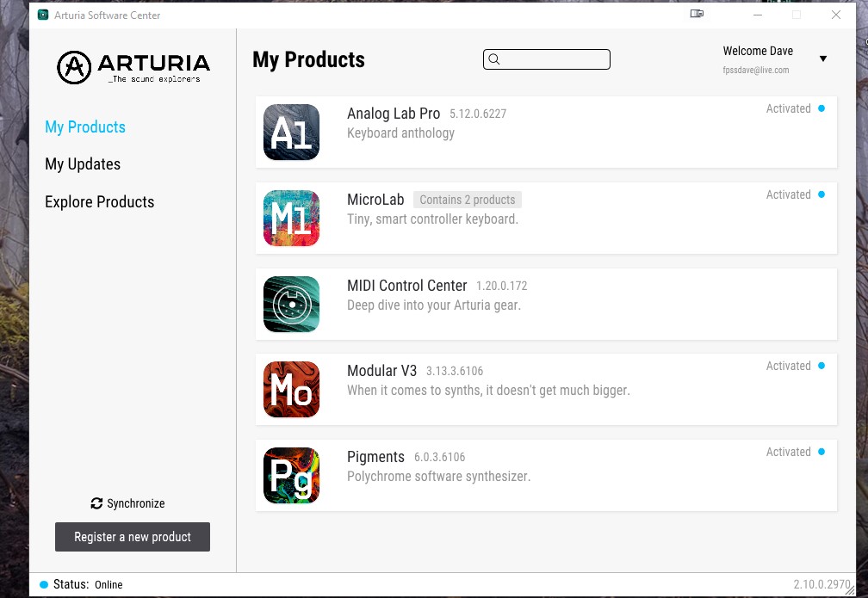The height and width of the screenshot is (598, 868).
Task: Click Keyboard anthology description
Action: [400, 133]
